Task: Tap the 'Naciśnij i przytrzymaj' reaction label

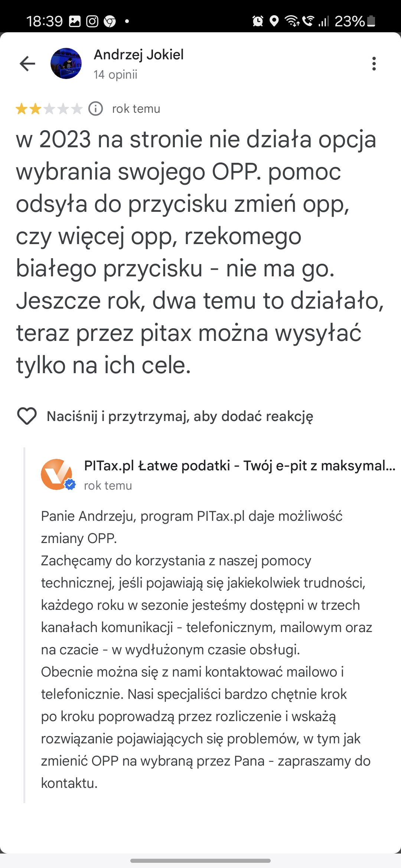Action: (x=180, y=416)
